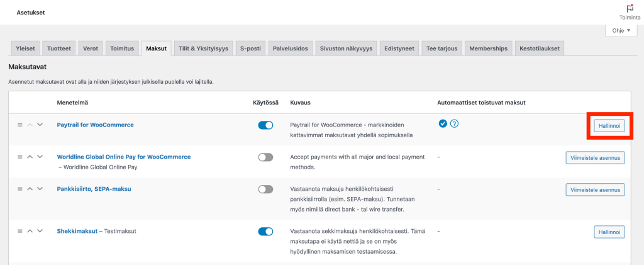Click the Käytössä column header
The width and height of the screenshot is (644, 265).
(x=266, y=103)
